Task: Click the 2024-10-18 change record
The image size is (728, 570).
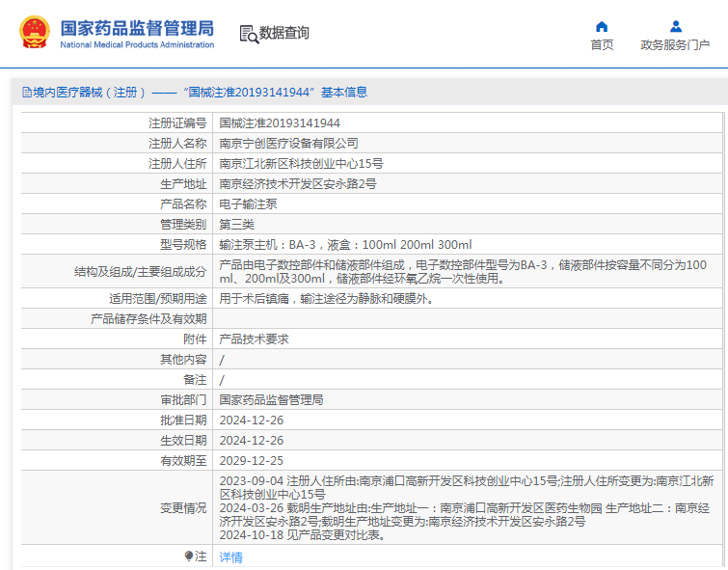Action: 303,535
